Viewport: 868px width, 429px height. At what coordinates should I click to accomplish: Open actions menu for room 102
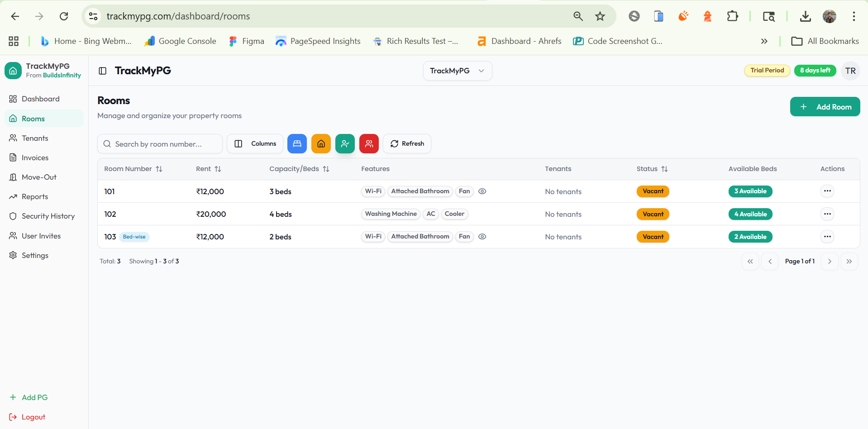point(827,214)
